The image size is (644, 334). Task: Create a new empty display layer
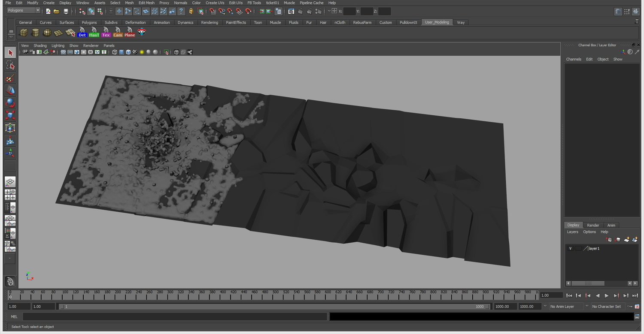[x=626, y=240]
